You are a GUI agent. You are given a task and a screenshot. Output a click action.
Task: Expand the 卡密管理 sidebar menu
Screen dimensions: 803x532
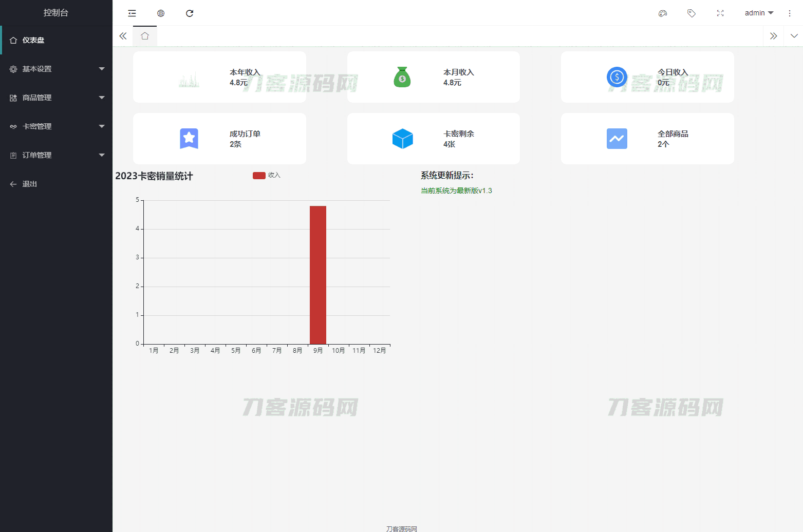pyautogui.click(x=56, y=126)
